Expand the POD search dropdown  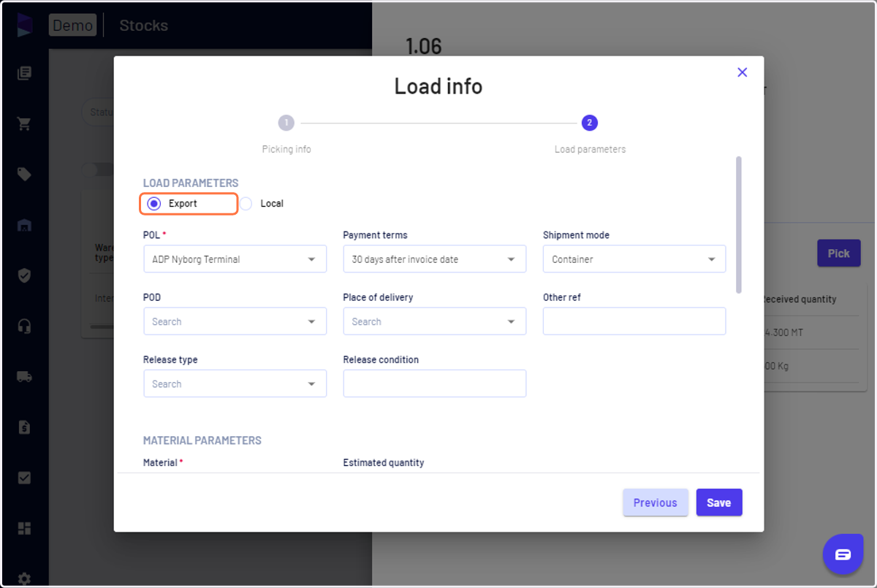point(235,321)
